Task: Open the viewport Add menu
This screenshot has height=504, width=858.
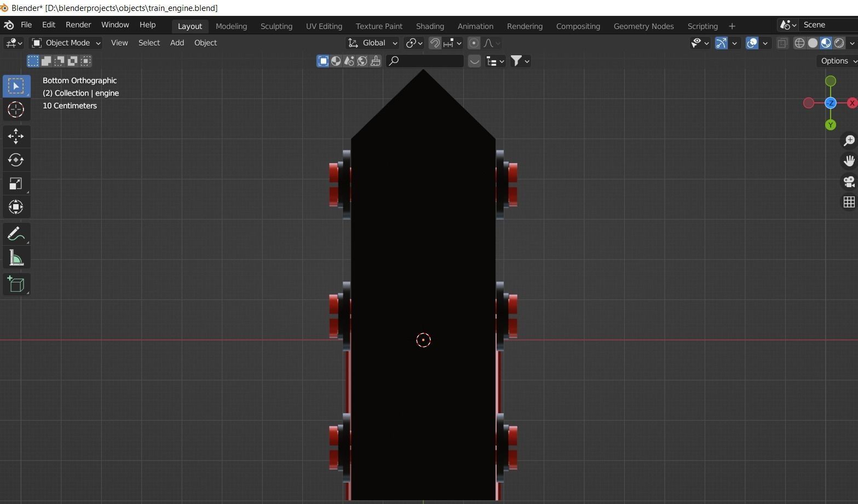Action: click(177, 43)
